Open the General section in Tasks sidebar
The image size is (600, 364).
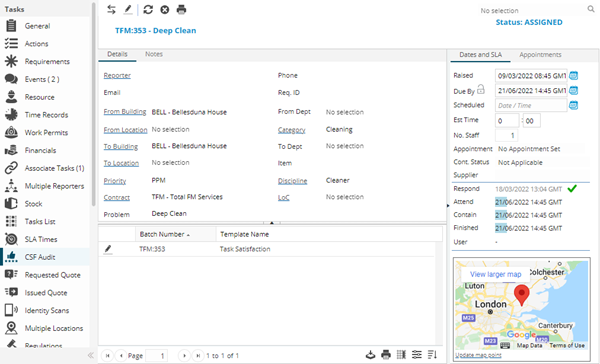(38, 26)
